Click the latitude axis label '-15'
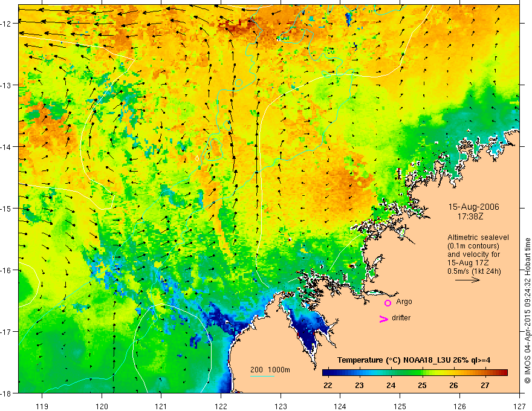The height and width of the screenshot is (411, 532). (7, 208)
